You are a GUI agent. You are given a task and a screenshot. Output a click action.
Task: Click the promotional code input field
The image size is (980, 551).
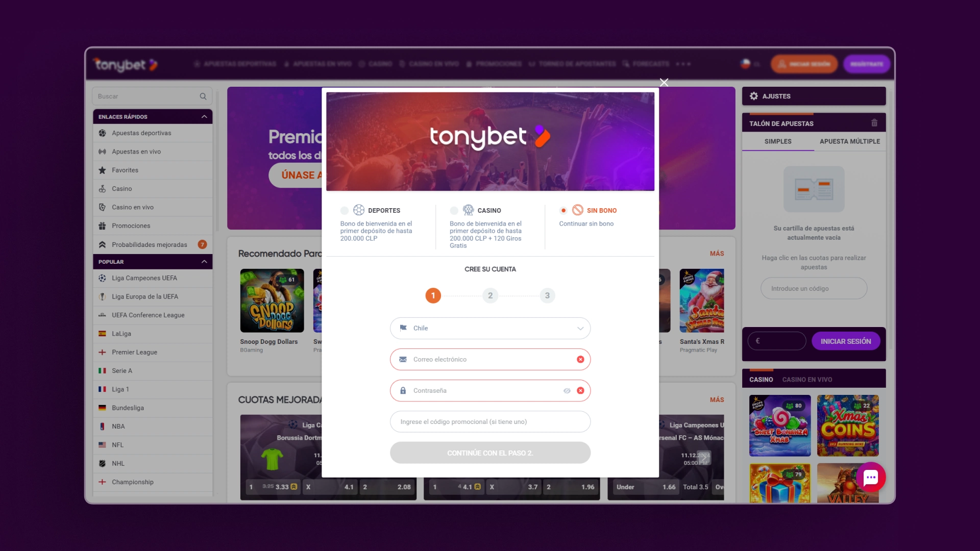tap(489, 421)
